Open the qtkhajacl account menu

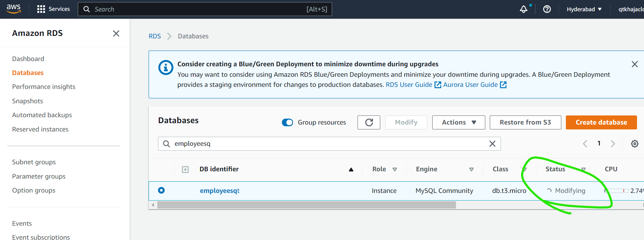tap(631, 9)
